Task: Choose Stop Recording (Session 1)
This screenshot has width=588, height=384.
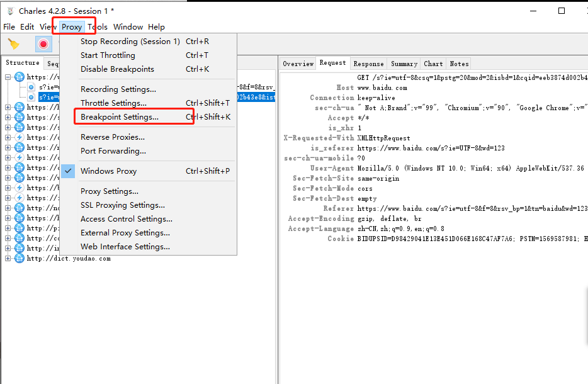Action: (149, 42)
